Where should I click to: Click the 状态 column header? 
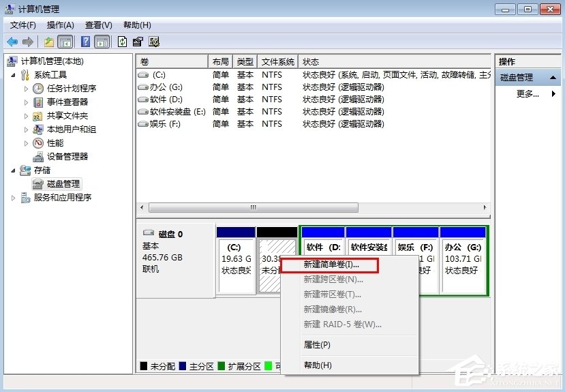pos(395,62)
